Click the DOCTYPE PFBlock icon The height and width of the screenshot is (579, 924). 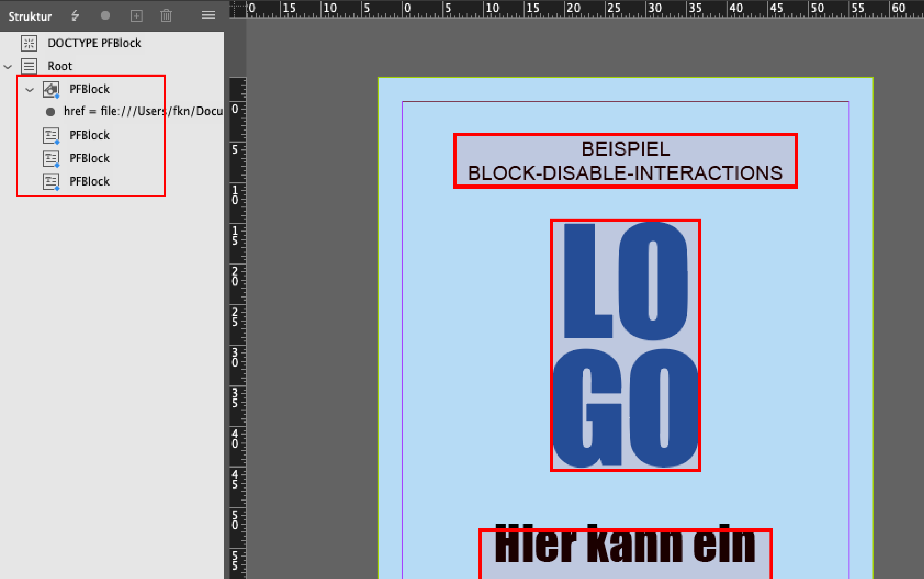tap(29, 43)
